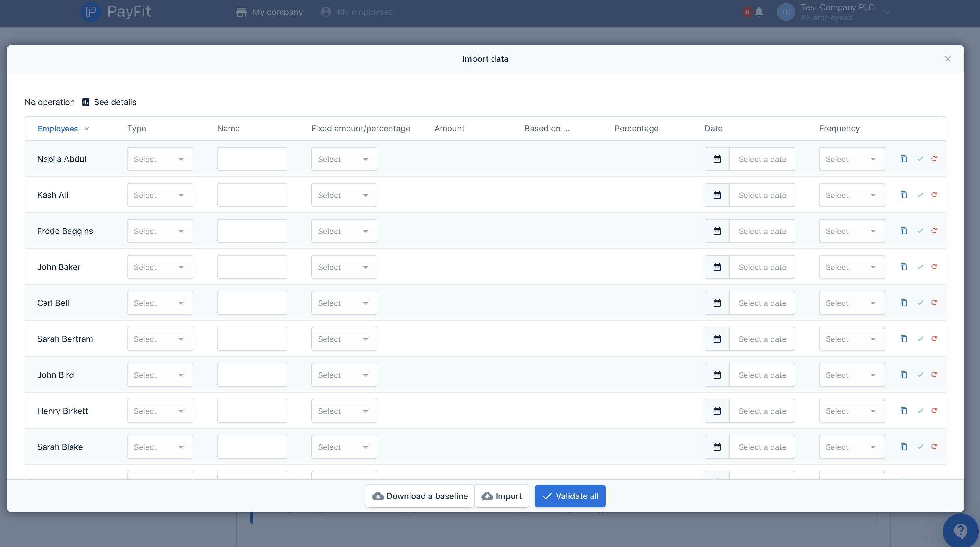
Task: Reset Sarah Bertram's row
Action: (934, 339)
